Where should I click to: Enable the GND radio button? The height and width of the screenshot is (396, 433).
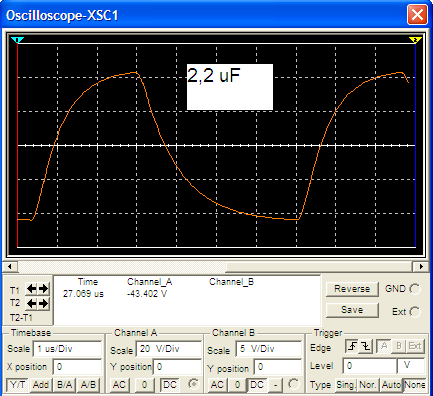point(415,289)
